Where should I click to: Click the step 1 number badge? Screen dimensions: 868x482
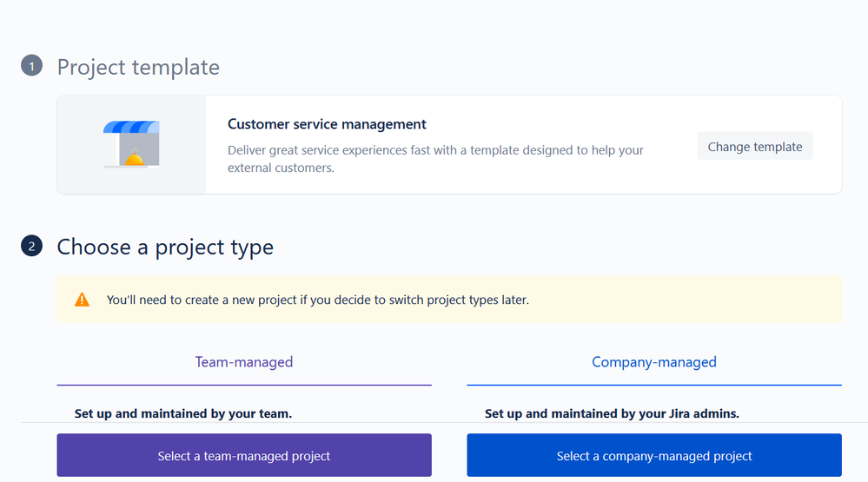(31, 67)
